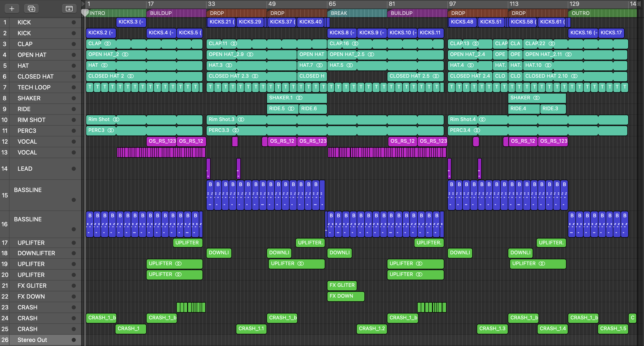Viewport: 644px width, 346px height.
Task: Toggle the dot button on LEAD track
Action: click(x=74, y=169)
